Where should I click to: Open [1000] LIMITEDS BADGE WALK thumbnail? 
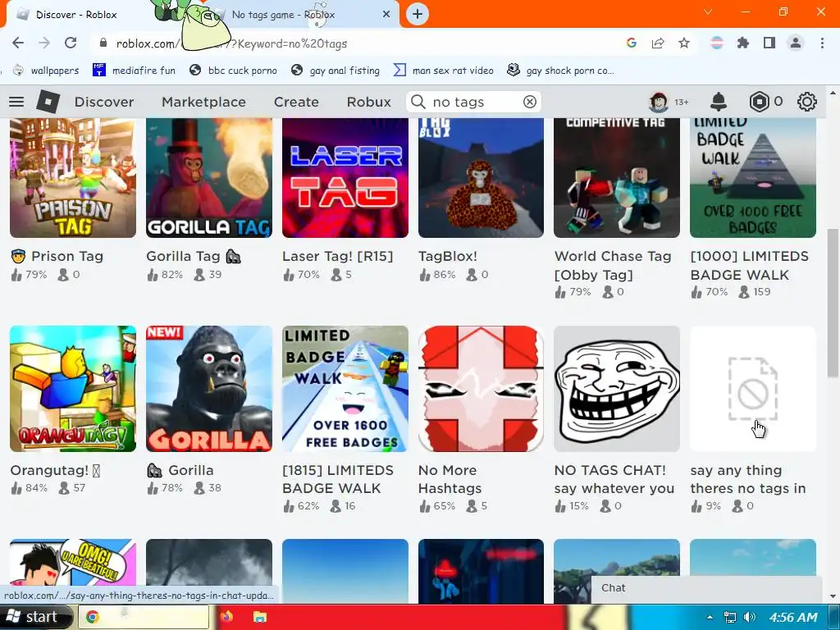pyautogui.click(x=753, y=178)
